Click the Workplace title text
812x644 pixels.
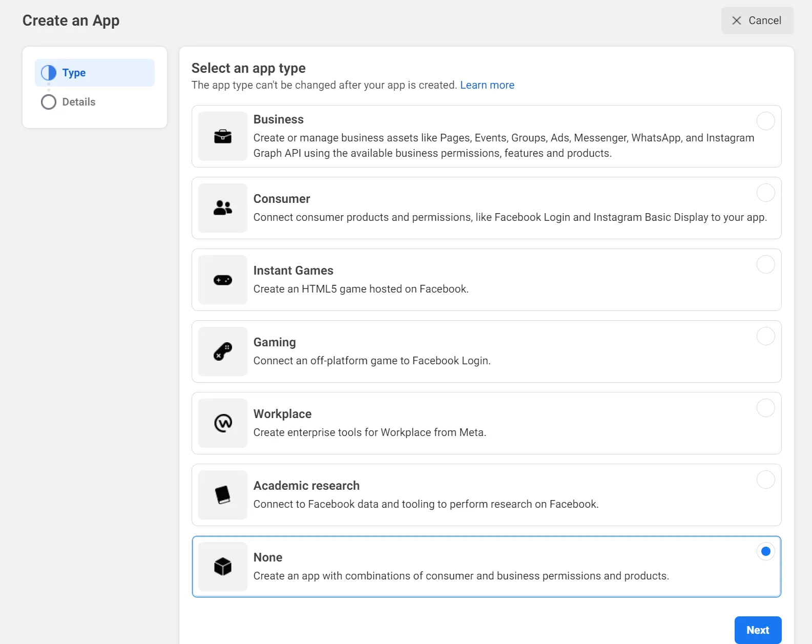point(282,414)
